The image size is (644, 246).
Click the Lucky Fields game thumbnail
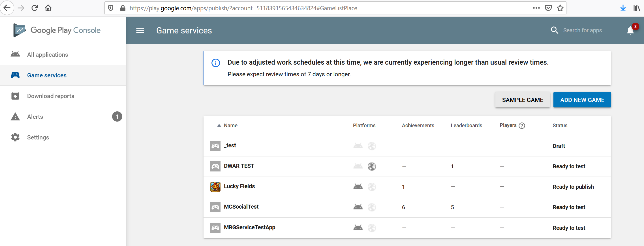[x=215, y=187]
